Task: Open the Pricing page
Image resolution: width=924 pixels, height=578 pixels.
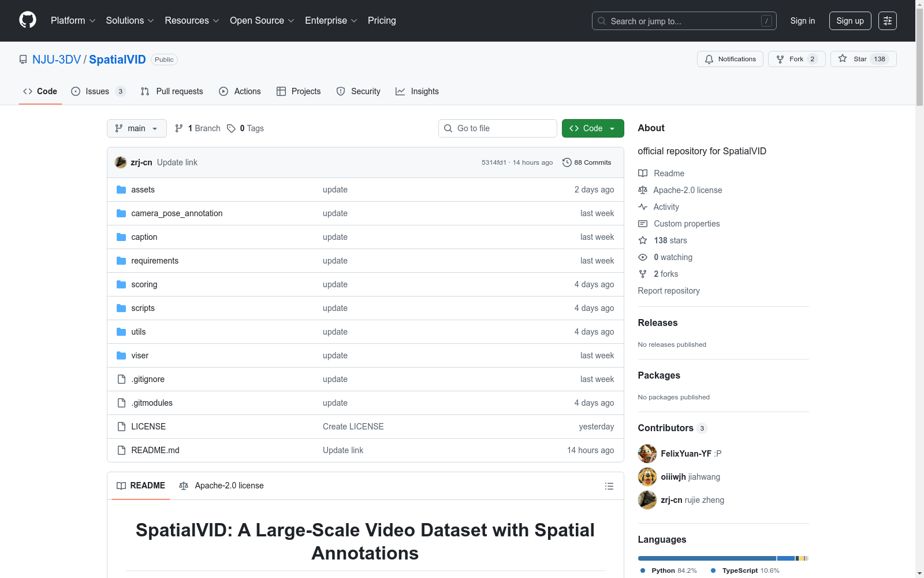Action: click(x=382, y=21)
